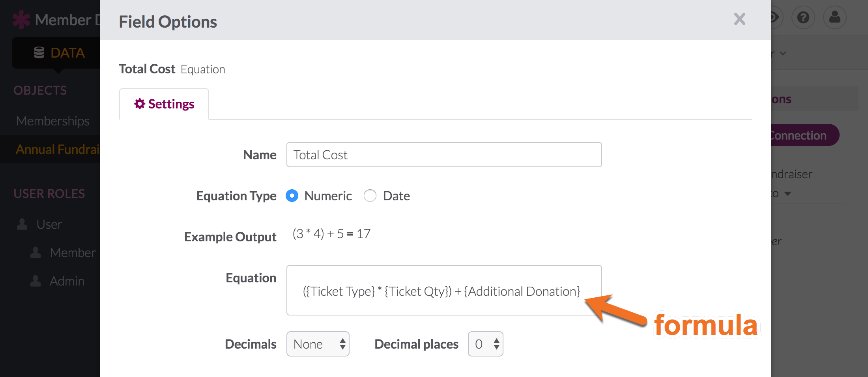Image resolution: width=868 pixels, height=377 pixels.
Task: Open the Decimals dropdown showing None
Action: (318, 344)
